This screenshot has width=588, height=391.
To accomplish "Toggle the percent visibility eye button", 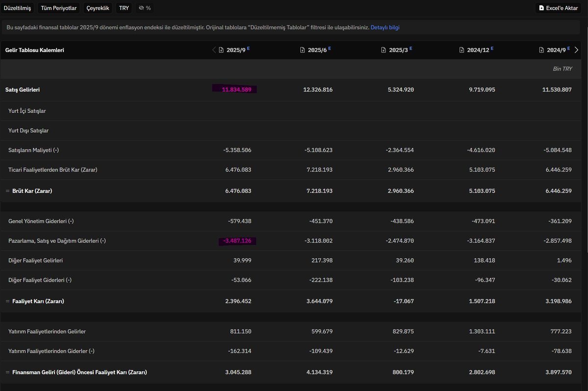I will click(x=145, y=8).
